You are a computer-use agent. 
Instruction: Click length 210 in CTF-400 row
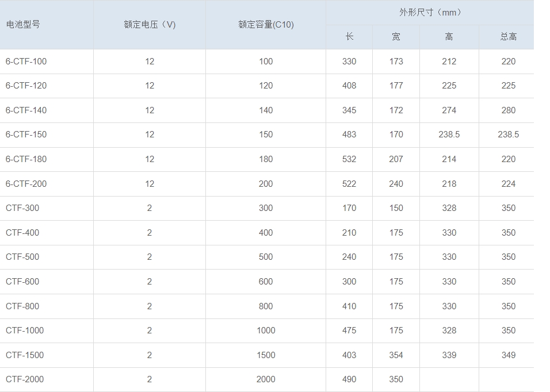(349, 233)
